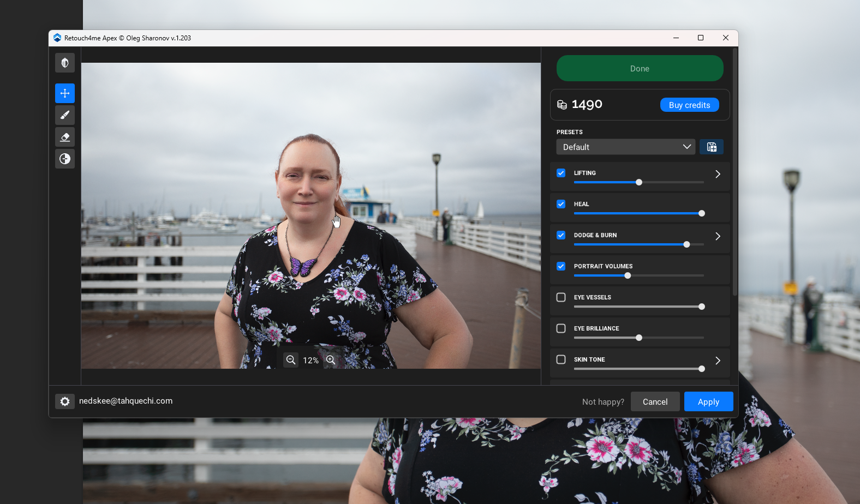Select the Move pan tool
Screen dimensions: 860x504
coord(65,93)
